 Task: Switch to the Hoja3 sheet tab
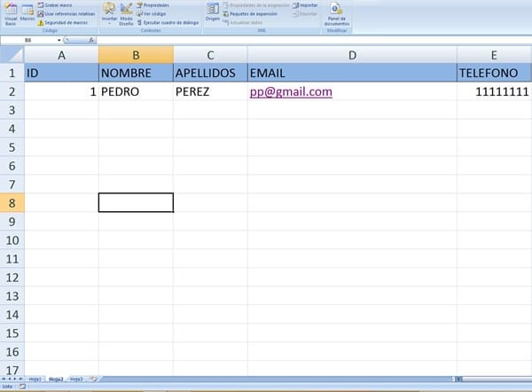(76, 379)
